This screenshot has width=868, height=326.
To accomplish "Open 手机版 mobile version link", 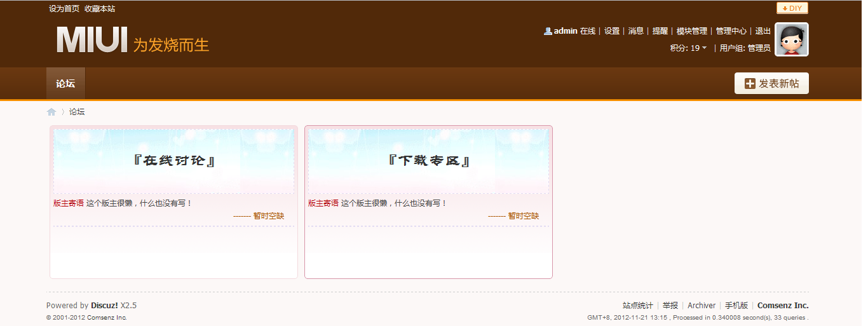I will pyautogui.click(x=736, y=306).
